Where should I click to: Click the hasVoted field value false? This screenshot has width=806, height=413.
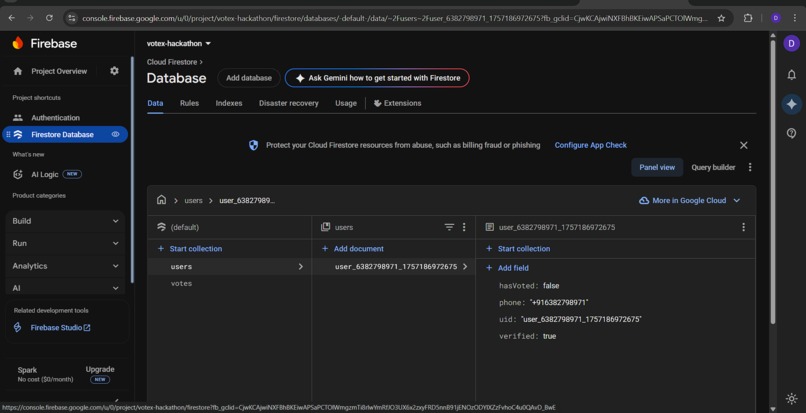pyautogui.click(x=551, y=286)
